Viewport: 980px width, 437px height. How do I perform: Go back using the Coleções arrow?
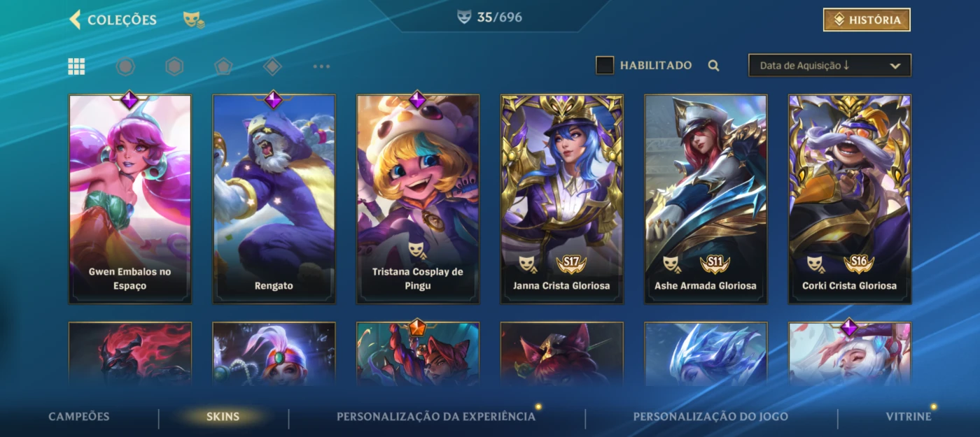pyautogui.click(x=76, y=20)
